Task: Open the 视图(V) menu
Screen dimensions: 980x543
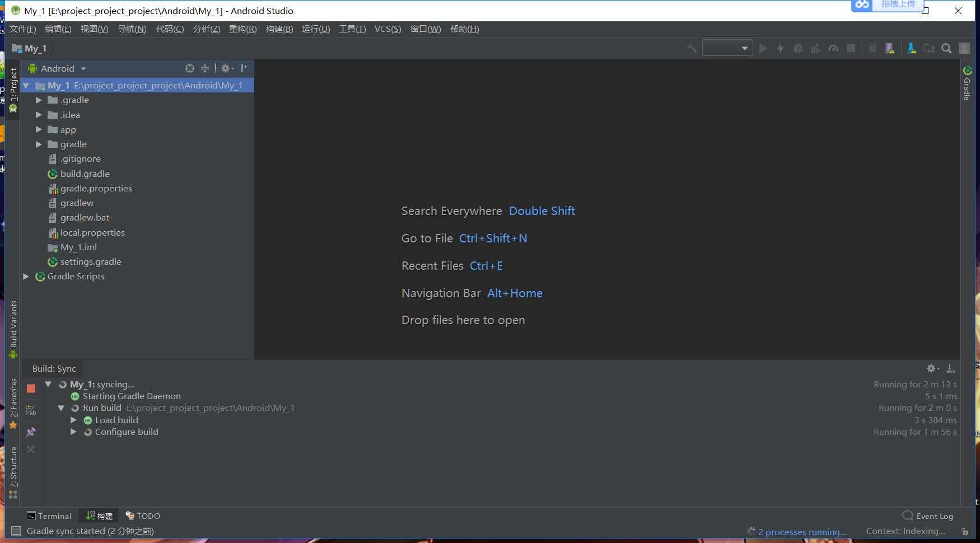Action: [94, 29]
